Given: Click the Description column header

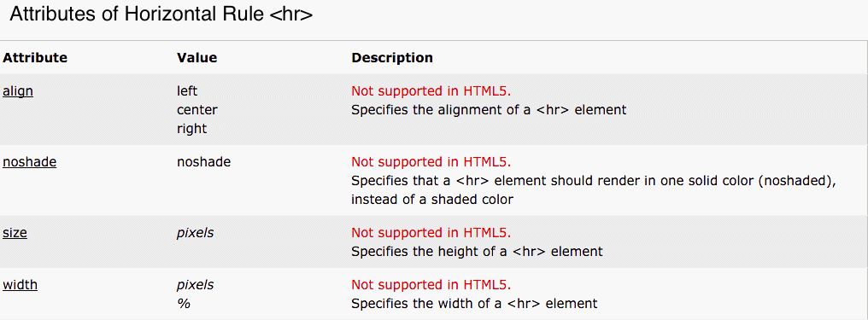Looking at the screenshot, I should 392,57.
